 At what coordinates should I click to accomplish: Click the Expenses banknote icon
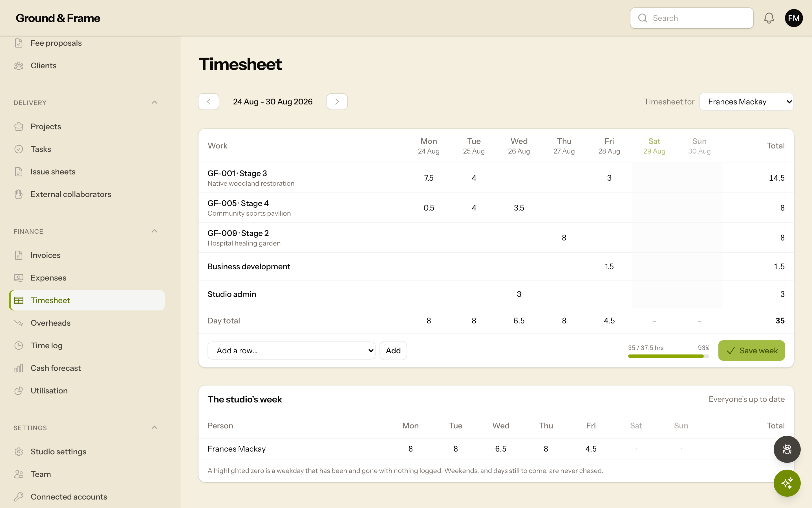coord(19,278)
